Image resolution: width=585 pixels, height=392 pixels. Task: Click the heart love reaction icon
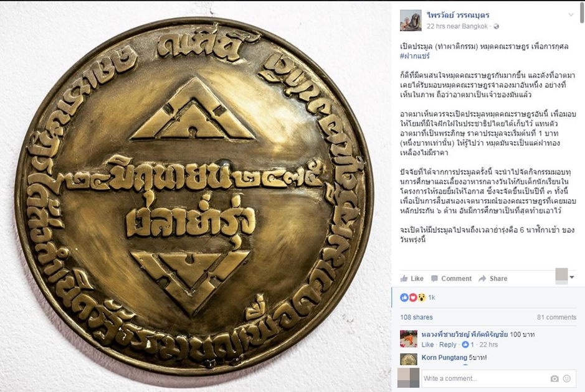(413, 297)
